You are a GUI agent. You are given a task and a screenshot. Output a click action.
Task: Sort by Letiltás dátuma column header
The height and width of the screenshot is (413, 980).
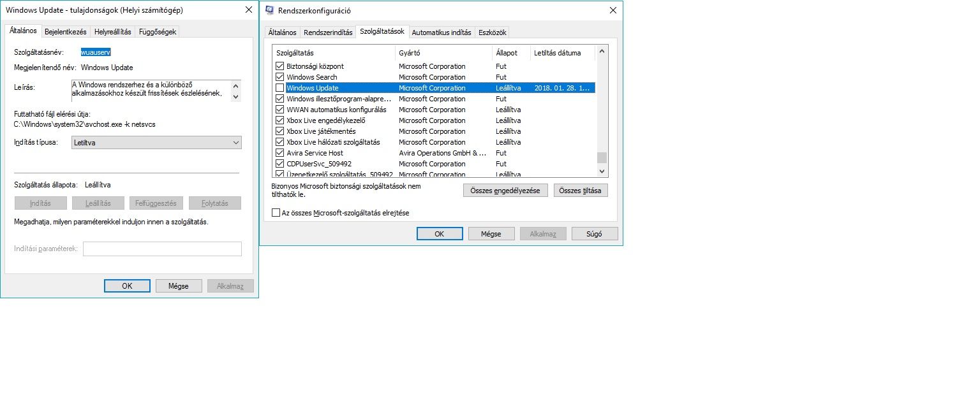coord(563,53)
